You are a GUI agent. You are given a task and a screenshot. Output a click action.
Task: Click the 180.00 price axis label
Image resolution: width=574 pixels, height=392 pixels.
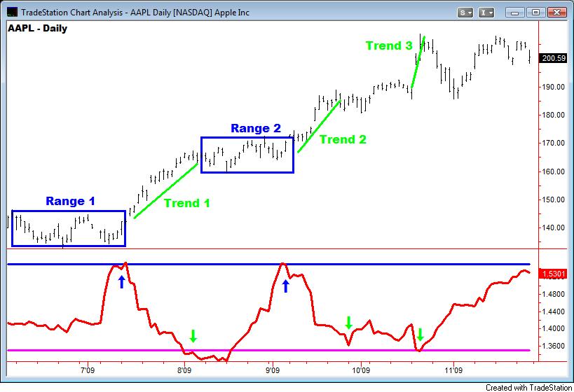tap(554, 115)
